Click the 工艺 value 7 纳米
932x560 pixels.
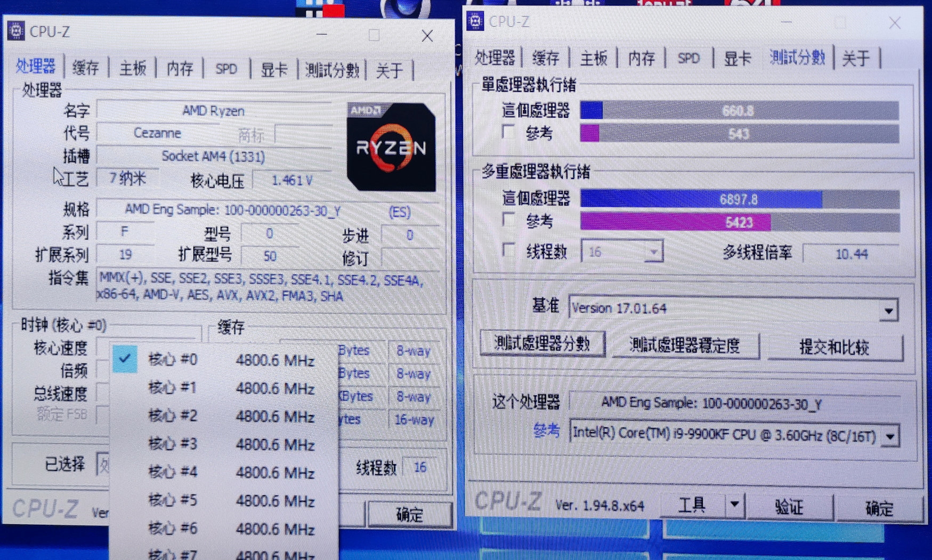(127, 178)
